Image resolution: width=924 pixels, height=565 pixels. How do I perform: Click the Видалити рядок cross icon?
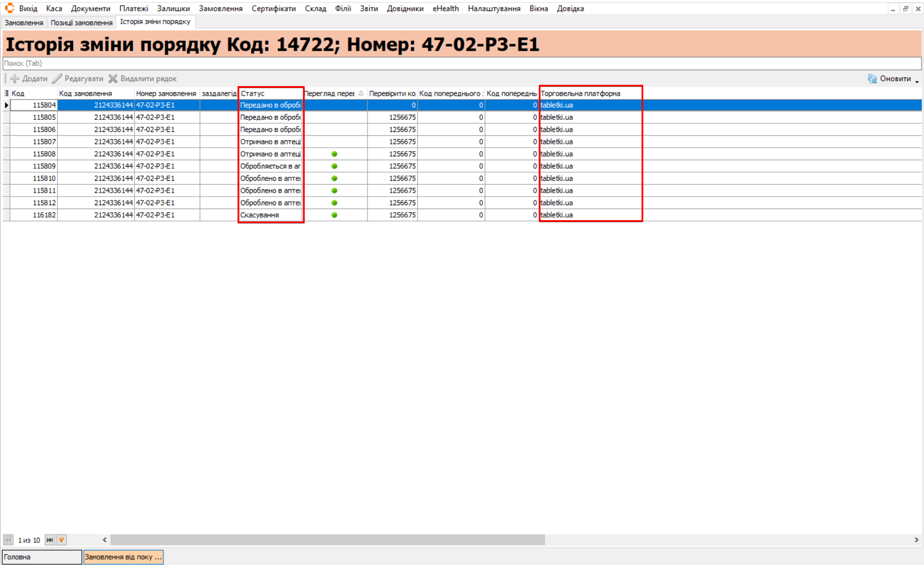point(113,79)
